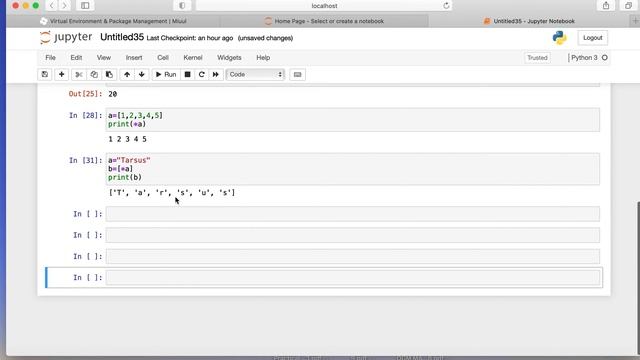Toggle the Safari sidebar icon
Viewport: 640px width, 360px height.
click(x=85, y=5)
